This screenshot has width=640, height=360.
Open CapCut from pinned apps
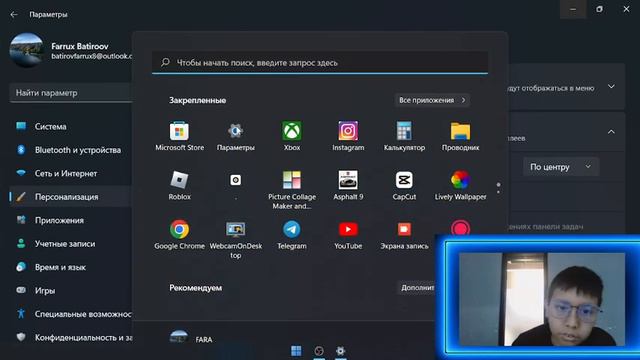pyautogui.click(x=404, y=186)
